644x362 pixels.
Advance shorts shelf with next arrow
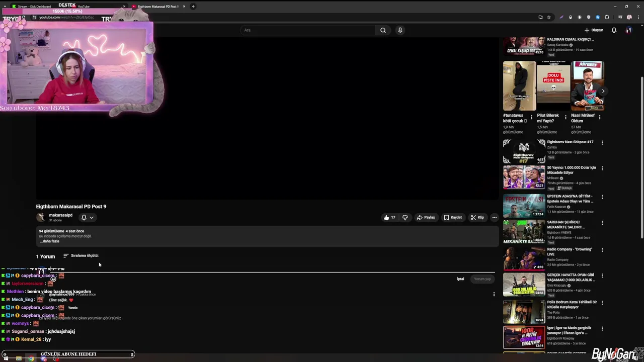[x=603, y=91]
